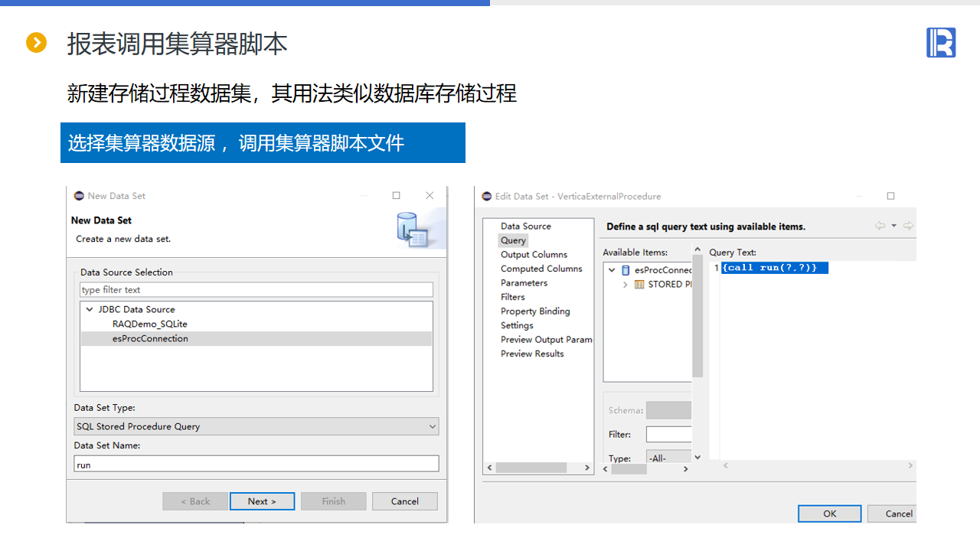Click the scroll-down arrow of Available Items
Viewport: 980px width, 551px height.
point(697,457)
